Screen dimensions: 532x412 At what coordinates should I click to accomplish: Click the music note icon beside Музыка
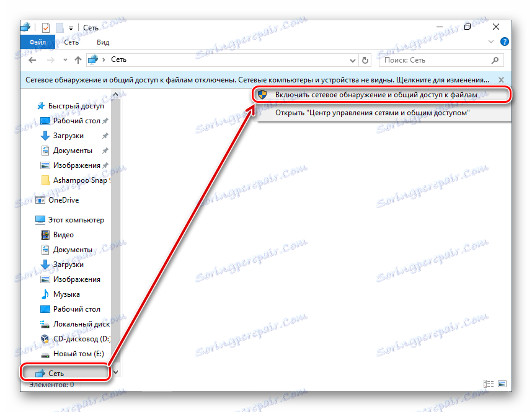[x=45, y=294]
